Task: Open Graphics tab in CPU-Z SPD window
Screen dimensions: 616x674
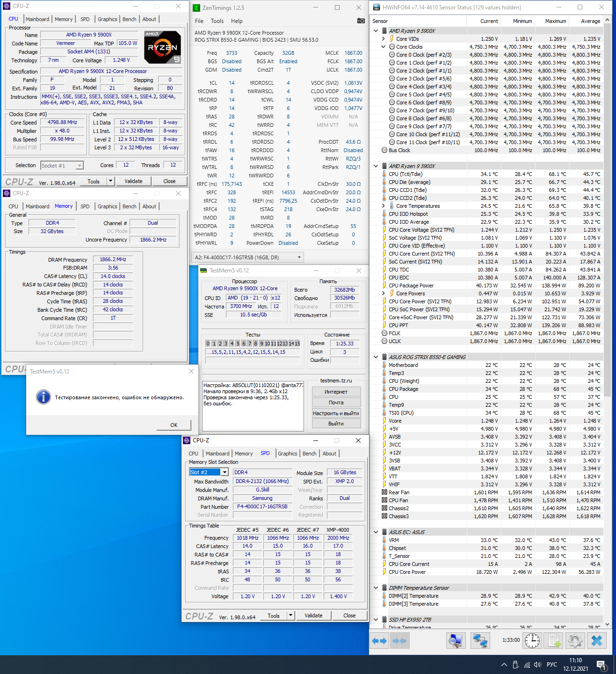Action: click(287, 454)
